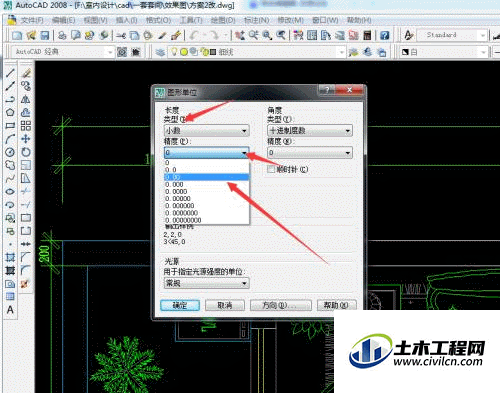The image size is (500, 393).
Task: Open the 光源 lighting units dropdown
Action: click(207, 283)
